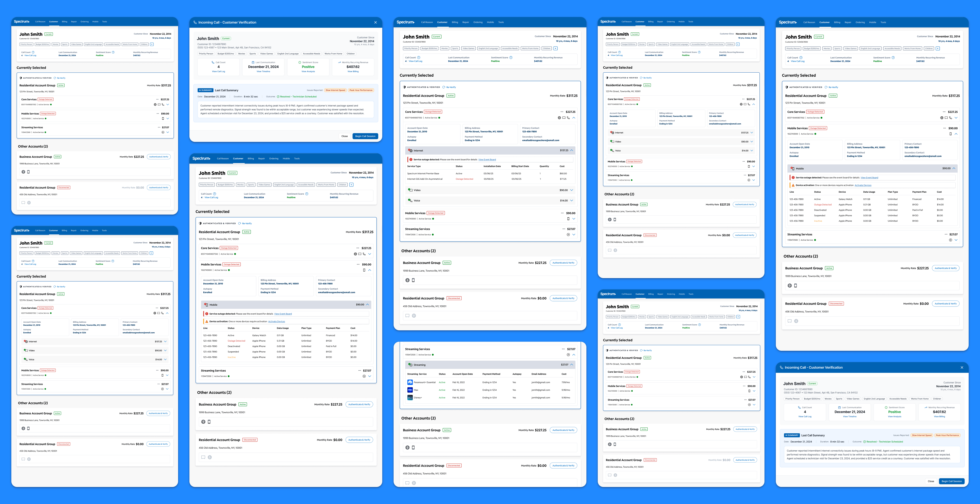Click Sentiment Score icon in top-center call dialog
Image resolution: width=980 pixels, height=504 pixels.
tap(300, 62)
